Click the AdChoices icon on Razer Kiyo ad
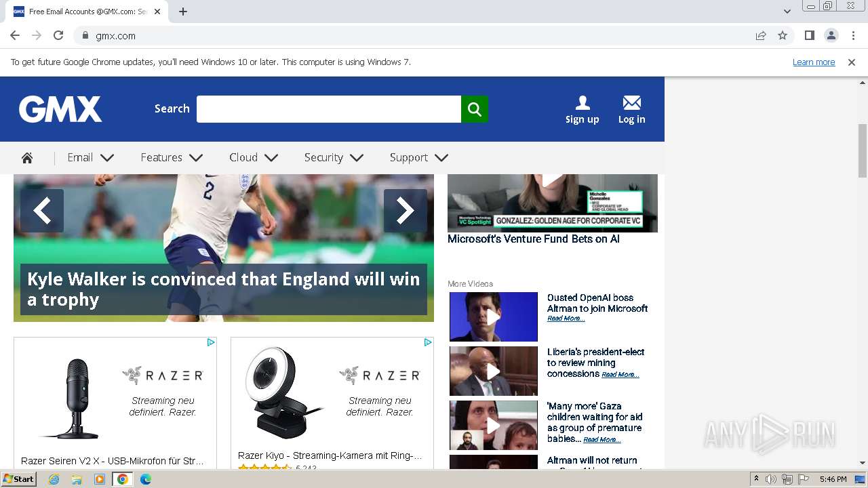The height and width of the screenshot is (488, 868). [428, 342]
